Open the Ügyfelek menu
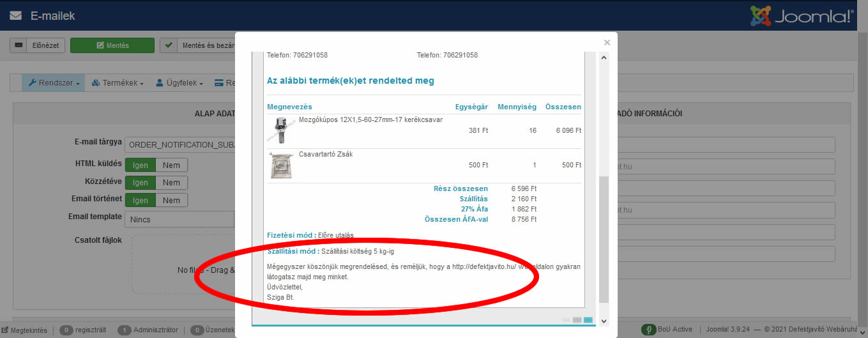The width and height of the screenshot is (868, 338). pos(179,83)
